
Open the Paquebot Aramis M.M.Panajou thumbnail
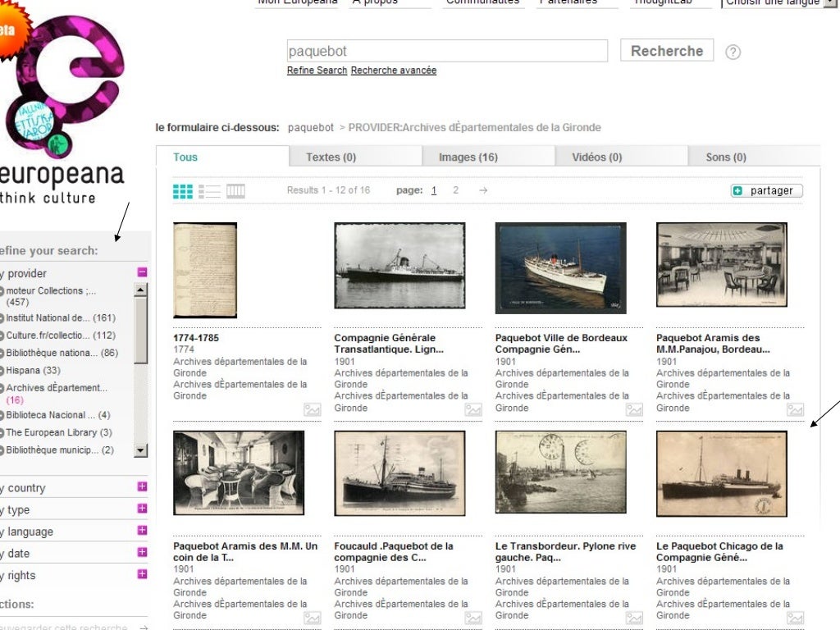(x=722, y=265)
